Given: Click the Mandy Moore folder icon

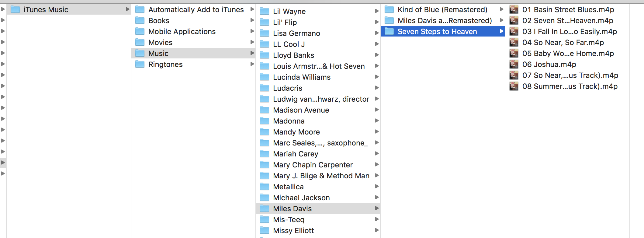Looking at the screenshot, I should coord(265,132).
